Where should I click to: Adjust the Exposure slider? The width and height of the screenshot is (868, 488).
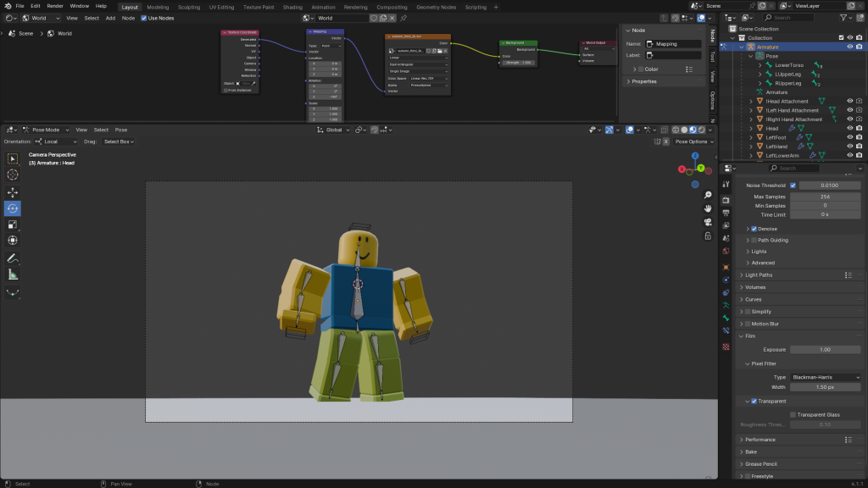click(826, 350)
